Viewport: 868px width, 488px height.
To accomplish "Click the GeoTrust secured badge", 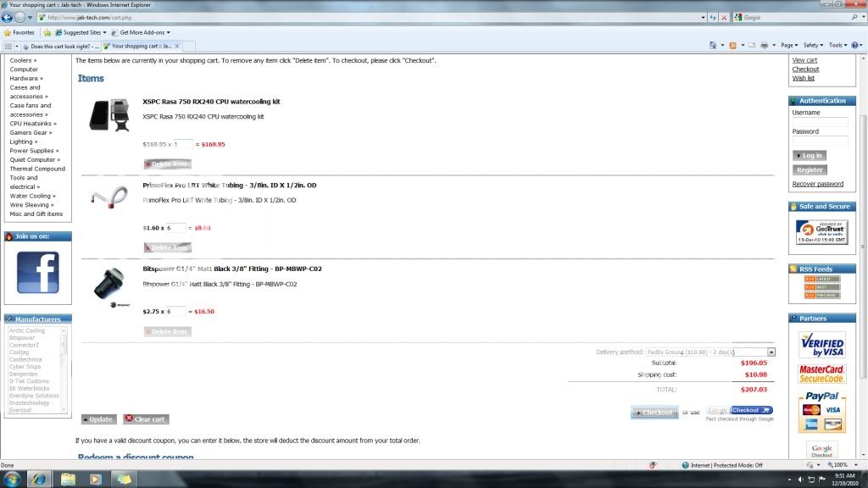I will point(821,232).
